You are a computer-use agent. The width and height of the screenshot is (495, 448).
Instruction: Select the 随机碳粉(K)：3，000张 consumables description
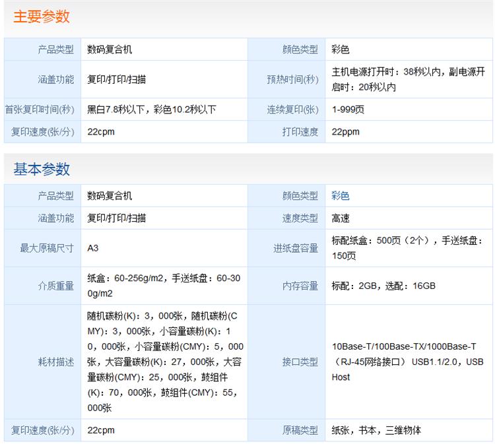[x=166, y=362]
